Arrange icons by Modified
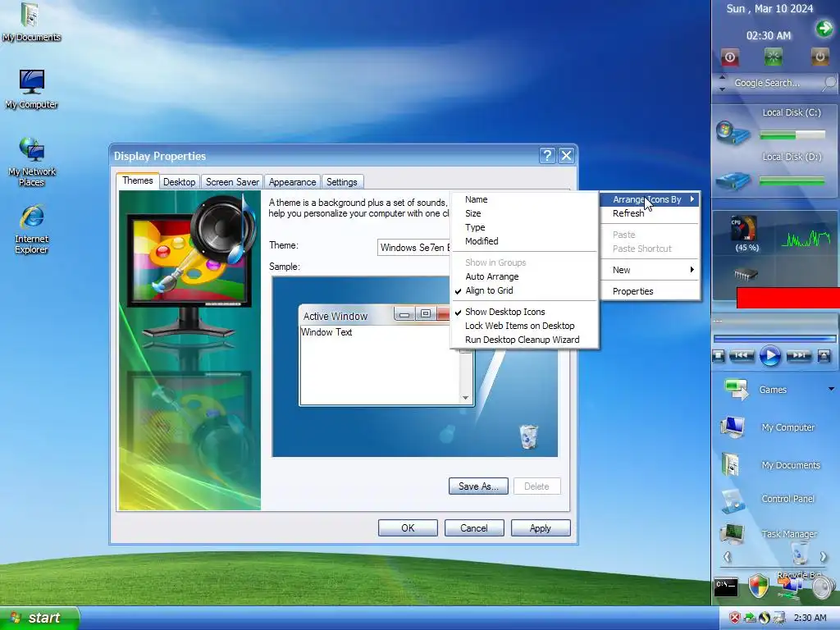Image resolution: width=840 pixels, height=630 pixels. click(x=524, y=241)
